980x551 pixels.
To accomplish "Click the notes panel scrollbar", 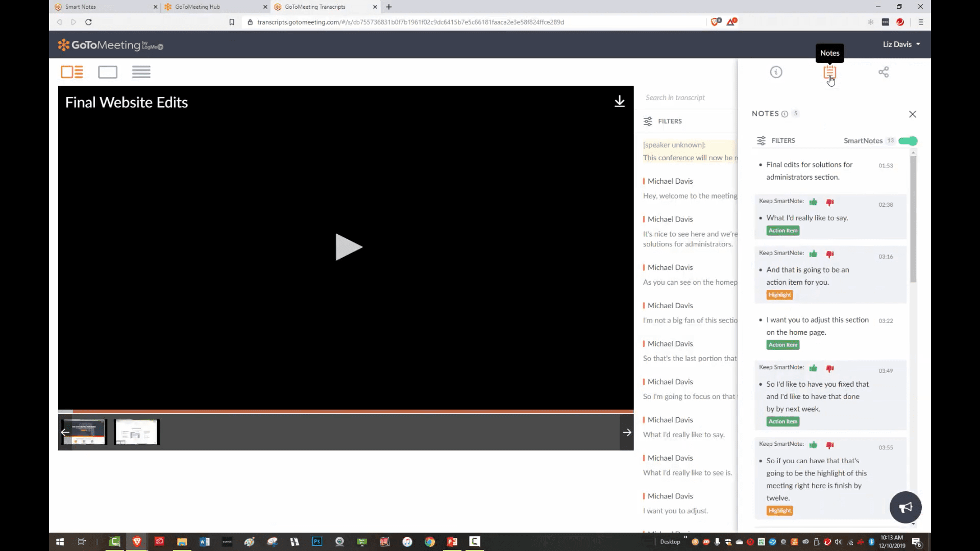I will 913,219.
